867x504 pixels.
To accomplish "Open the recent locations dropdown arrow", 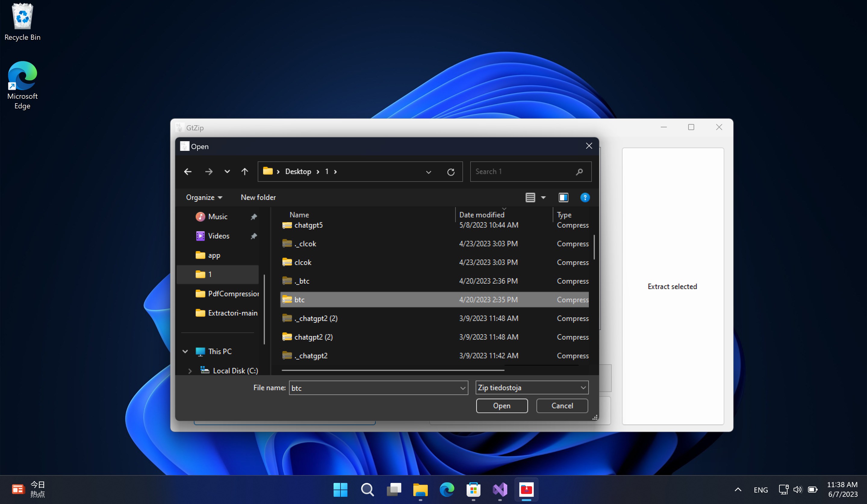I will 227,171.
